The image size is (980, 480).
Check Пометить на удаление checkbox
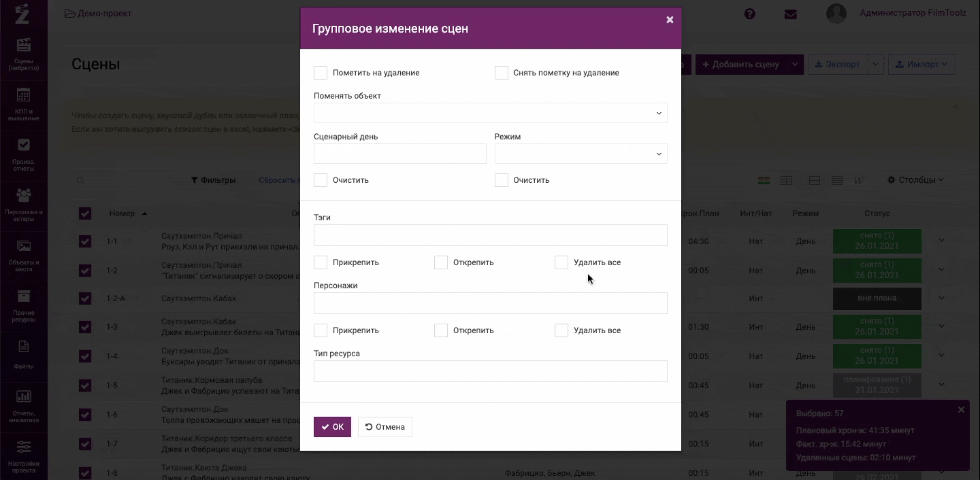coord(321,73)
